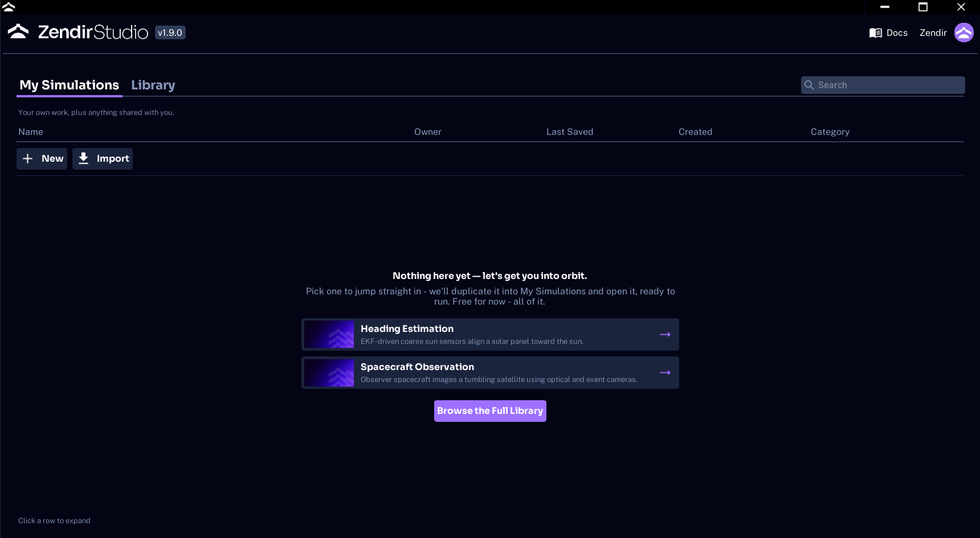Switch to the Library tab
Viewport: 980px width, 538px height.
pyautogui.click(x=153, y=85)
